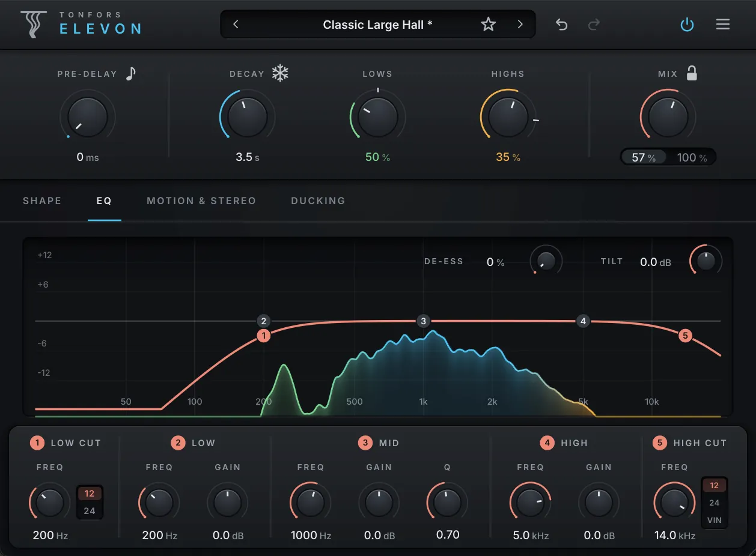Toggle band 1 Low Cut badge
The image size is (756, 556).
click(x=37, y=443)
